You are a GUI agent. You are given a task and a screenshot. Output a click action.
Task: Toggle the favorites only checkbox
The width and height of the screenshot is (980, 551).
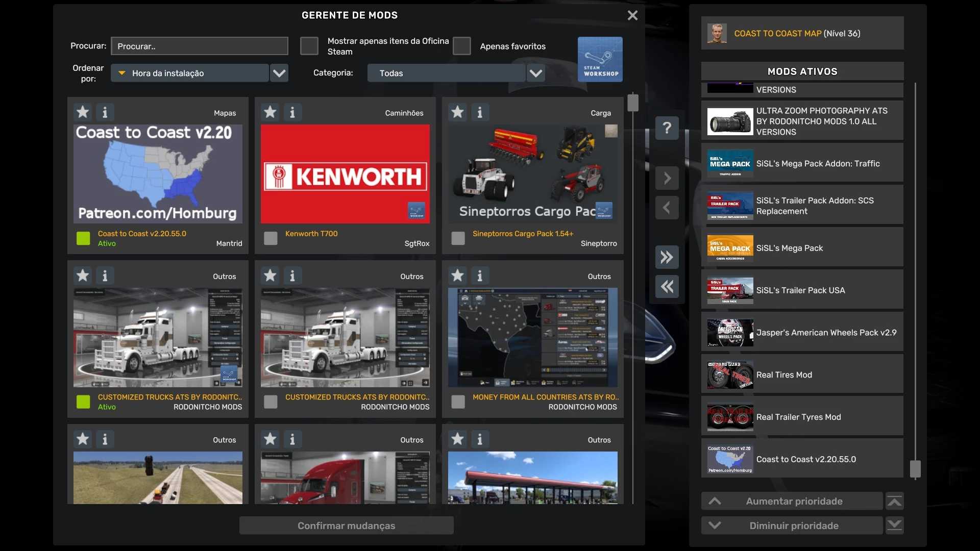461,46
